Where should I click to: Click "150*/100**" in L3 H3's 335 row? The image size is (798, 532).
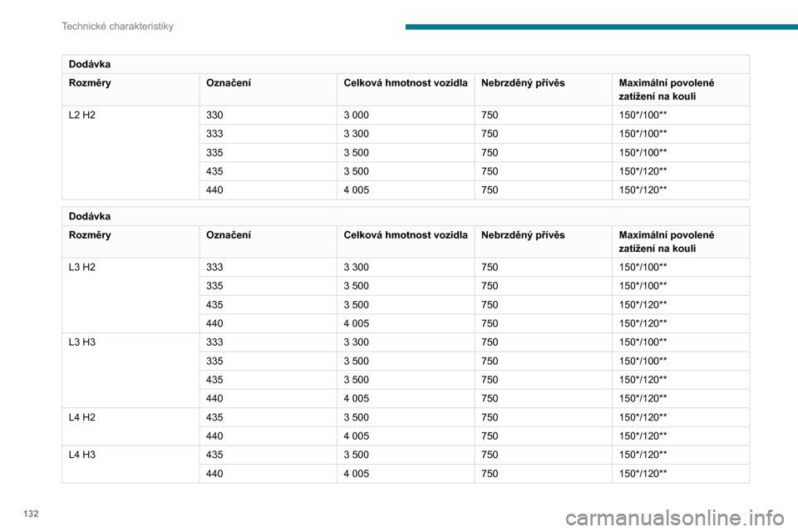coord(643,361)
